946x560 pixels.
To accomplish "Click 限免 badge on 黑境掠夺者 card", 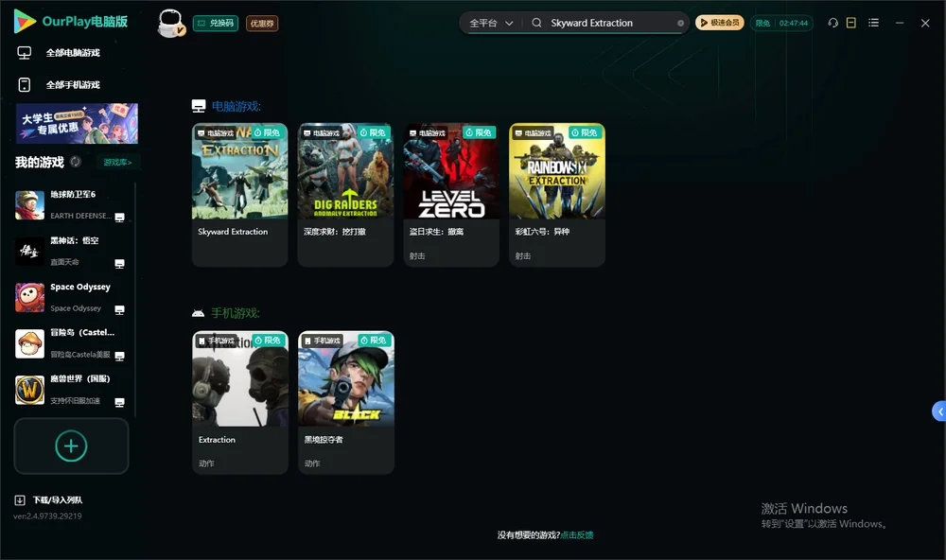I will pyautogui.click(x=374, y=341).
